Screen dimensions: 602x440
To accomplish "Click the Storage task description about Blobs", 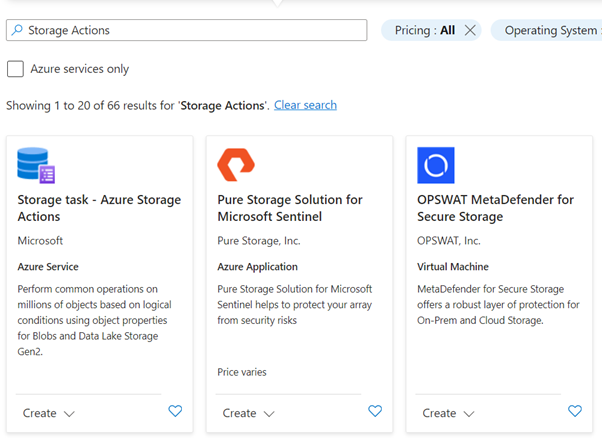I will (x=94, y=320).
